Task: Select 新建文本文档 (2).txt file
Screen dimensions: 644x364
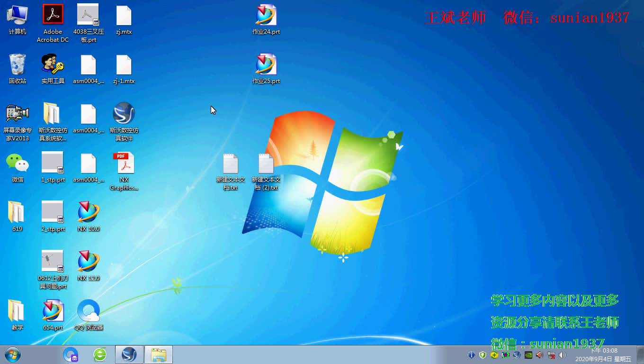Action: tap(266, 172)
